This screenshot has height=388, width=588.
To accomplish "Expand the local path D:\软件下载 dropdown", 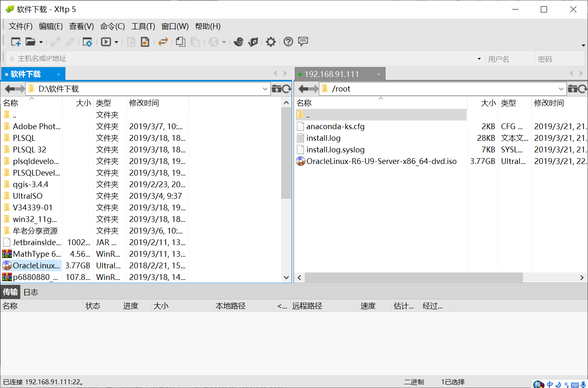I will pyautogui.click(x=265, y=89).
